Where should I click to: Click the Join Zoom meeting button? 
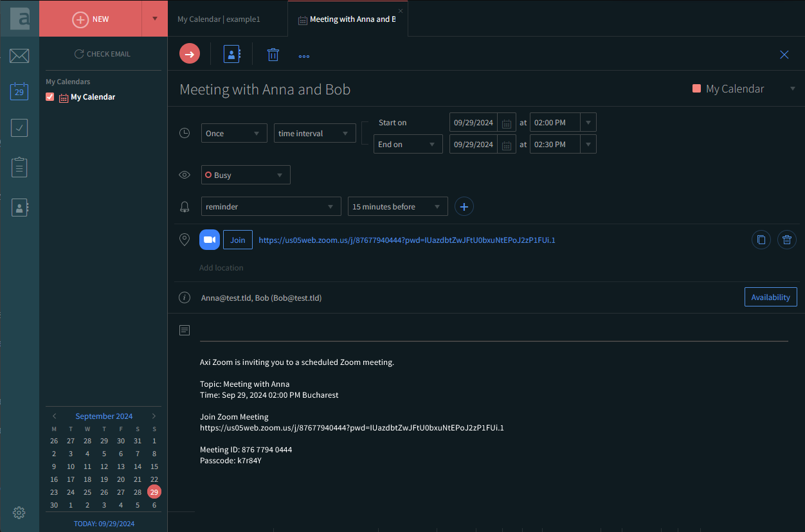coord(238,240)
